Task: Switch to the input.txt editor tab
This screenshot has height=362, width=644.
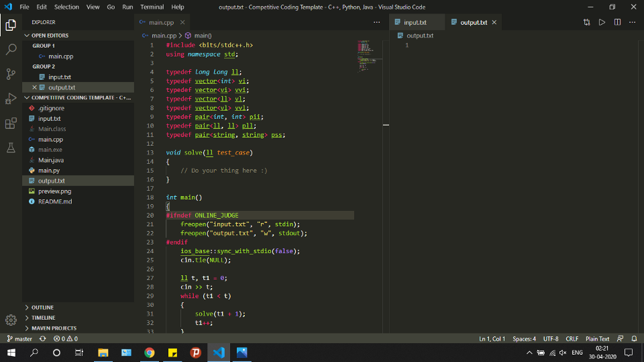Action: (414, 22)
